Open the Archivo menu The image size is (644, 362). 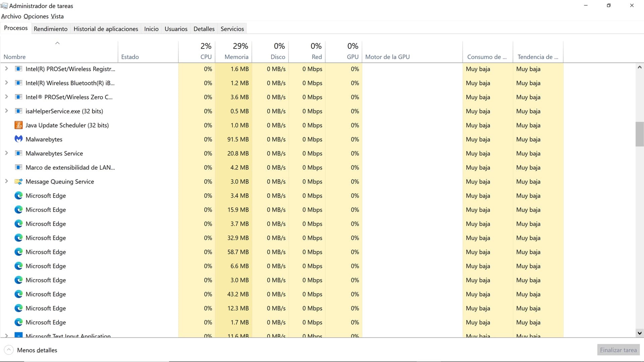click(11, 16)
